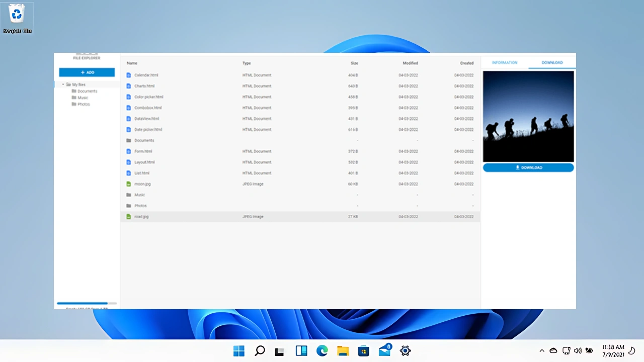Select My files root folder
Viewport: 644px width, 362px height.
pyautogui.click(x=78, y=84)
